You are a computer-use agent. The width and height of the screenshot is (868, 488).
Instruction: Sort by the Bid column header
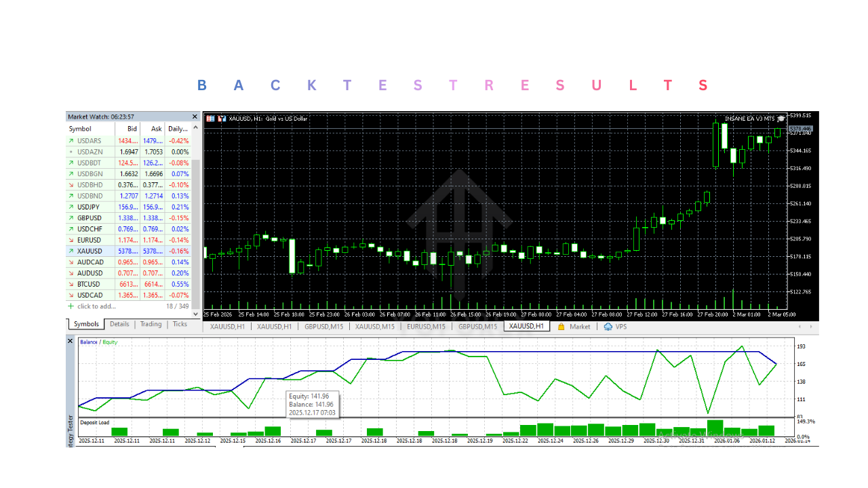pos(132,129)
